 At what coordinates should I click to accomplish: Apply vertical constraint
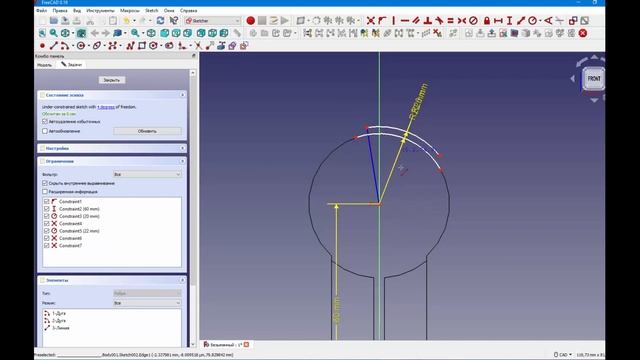393,20
